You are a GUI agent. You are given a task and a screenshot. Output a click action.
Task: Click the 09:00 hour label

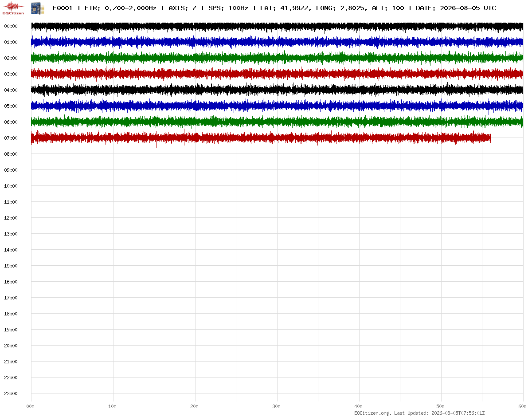[11, 170]
